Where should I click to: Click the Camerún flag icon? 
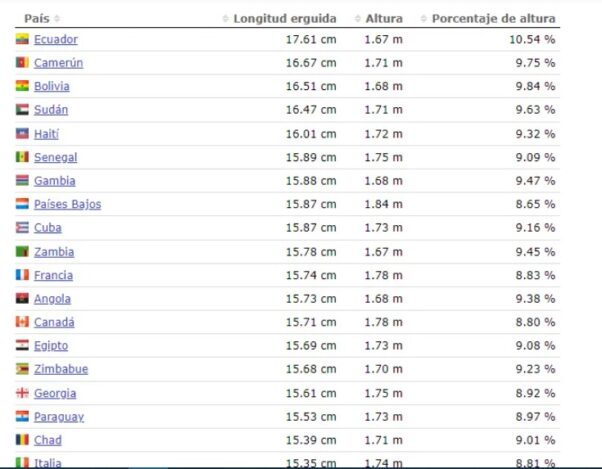coord(22,63)
